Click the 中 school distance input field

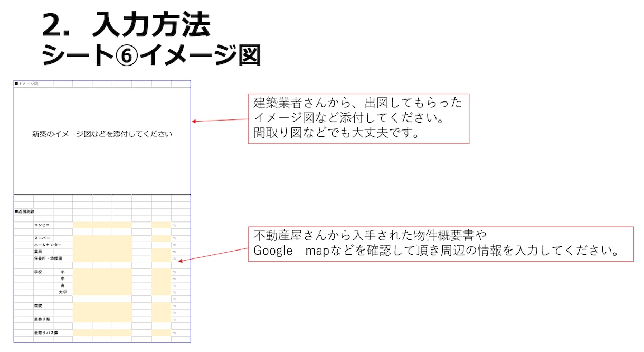pos(161,279)
